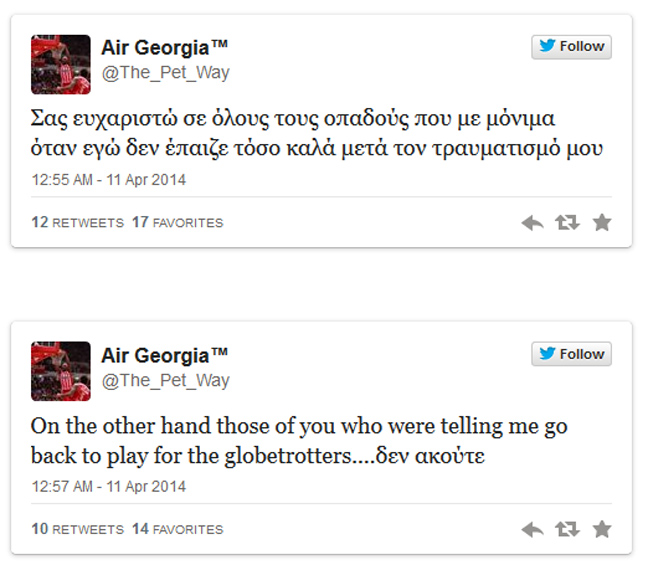
Task: Visit @The_Pet_Way handle in second tweet
Action: pyautogui.click(x=165, y=380)
